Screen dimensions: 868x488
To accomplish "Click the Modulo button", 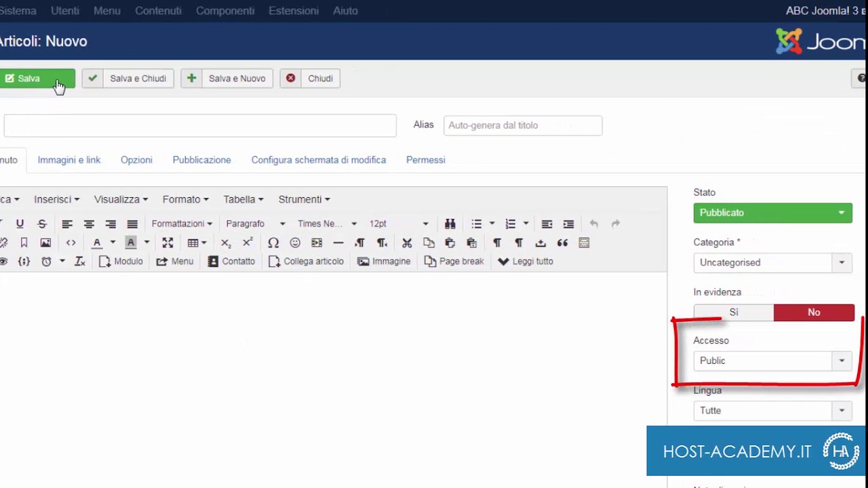I will 121,262.
